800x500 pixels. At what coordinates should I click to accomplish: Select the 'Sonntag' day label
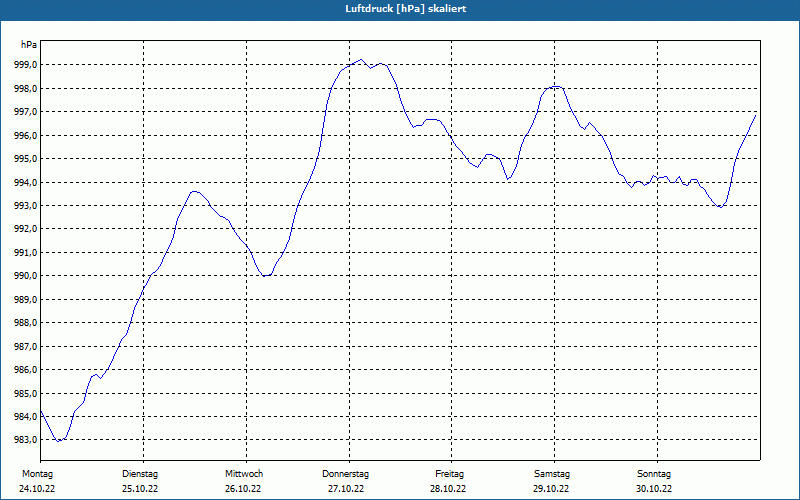point(654,474)
